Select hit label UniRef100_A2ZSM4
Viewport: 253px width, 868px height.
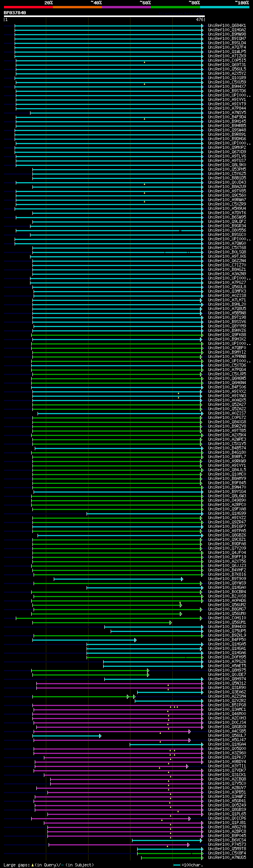(x=227, y=696)
